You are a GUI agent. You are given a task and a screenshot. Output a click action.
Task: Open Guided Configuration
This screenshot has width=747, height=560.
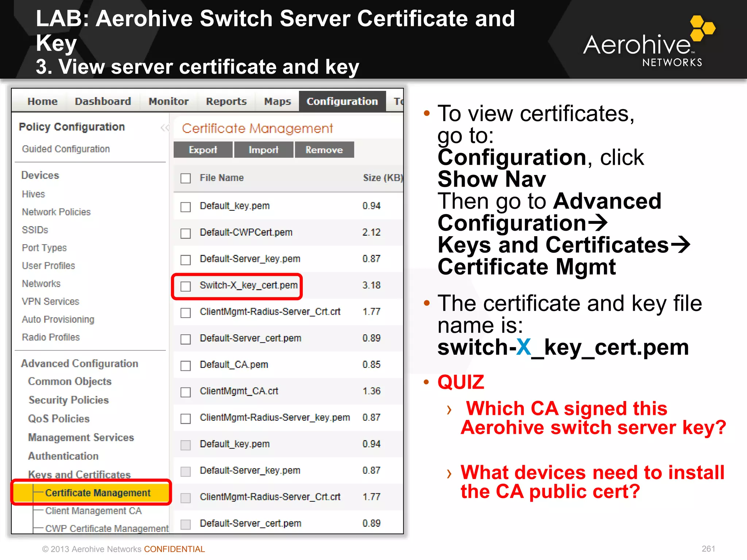pos(66,149)
